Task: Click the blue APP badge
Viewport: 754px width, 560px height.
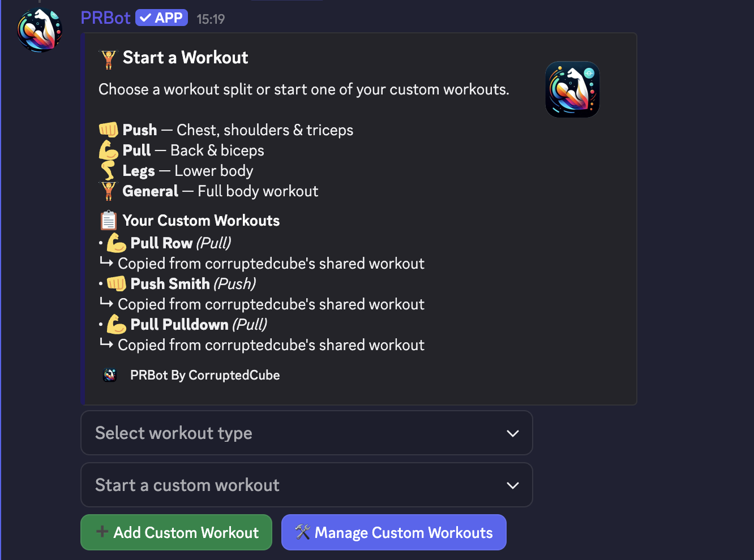Action: pyautogui.click(x=161, y=18)
